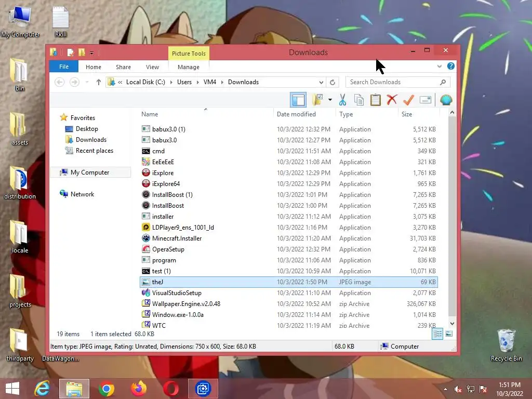This screenshot has height=399, width=532.
Task: Expand the breadcrumb overflow double chevron
Action: tap(120, 82)
